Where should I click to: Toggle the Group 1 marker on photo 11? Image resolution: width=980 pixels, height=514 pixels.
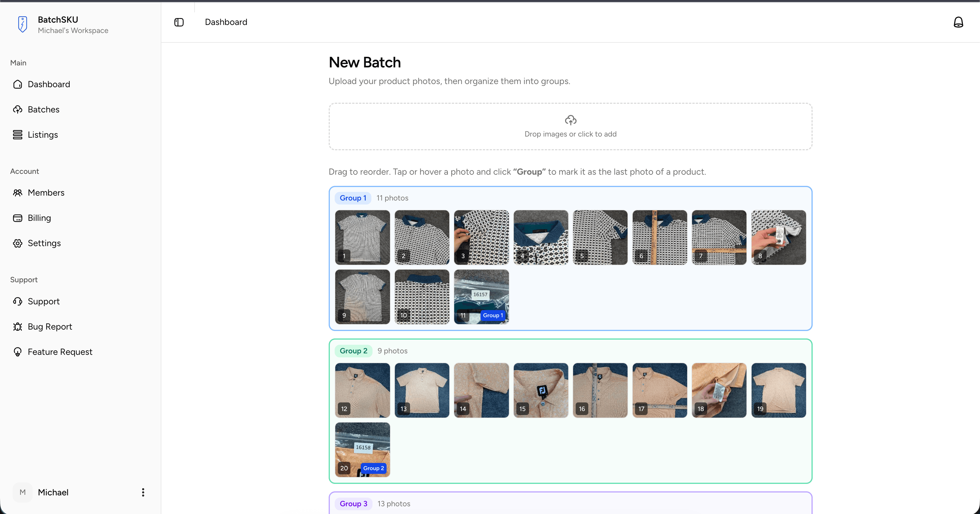[493, 315]
